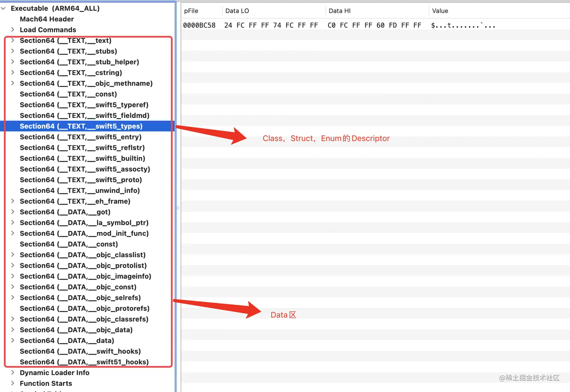Select Section64 (__TEXT,__swift5_typeref) row
The height and width of the screenshot is (392, 570).
[x=87, y=105]
